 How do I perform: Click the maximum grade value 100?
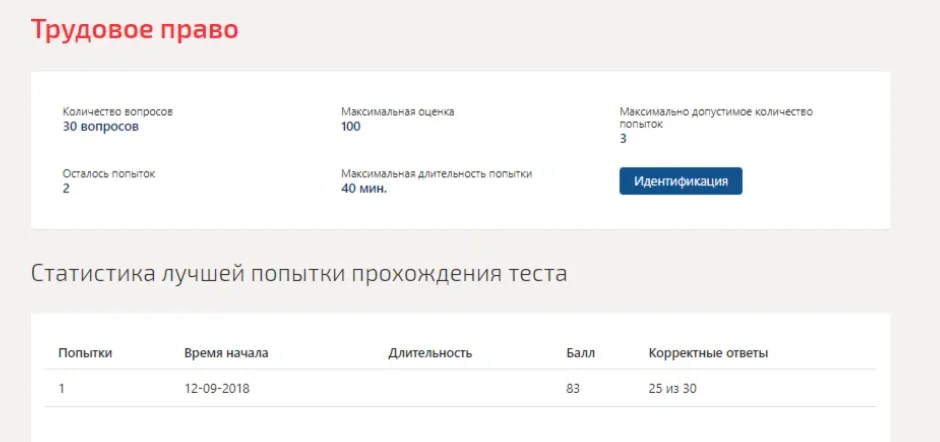pyautogui.click(x=351, y=127)
